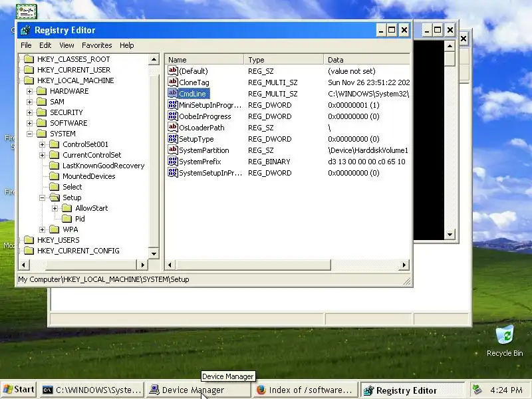Click the system tray network icon

point(477,390)
